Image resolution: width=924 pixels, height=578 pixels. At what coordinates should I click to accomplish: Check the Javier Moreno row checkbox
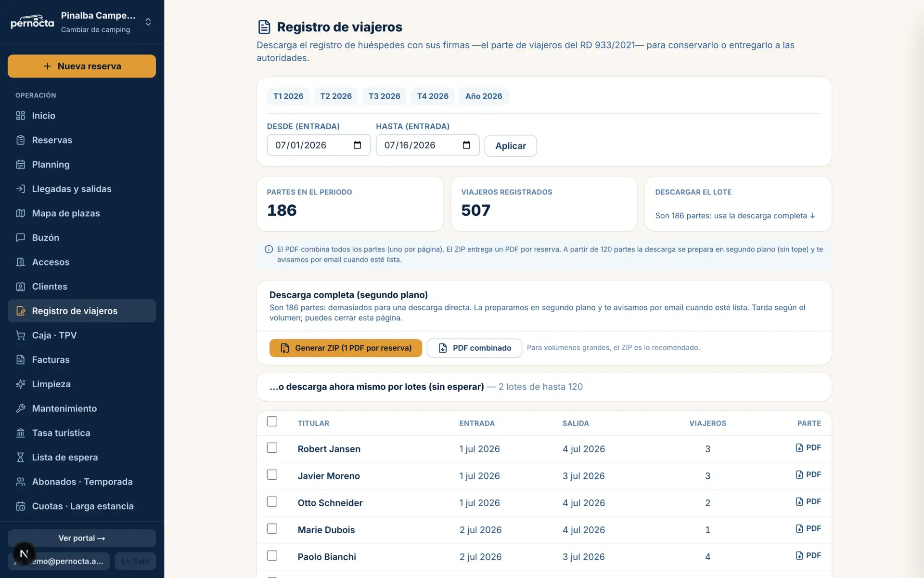point(272,475)
